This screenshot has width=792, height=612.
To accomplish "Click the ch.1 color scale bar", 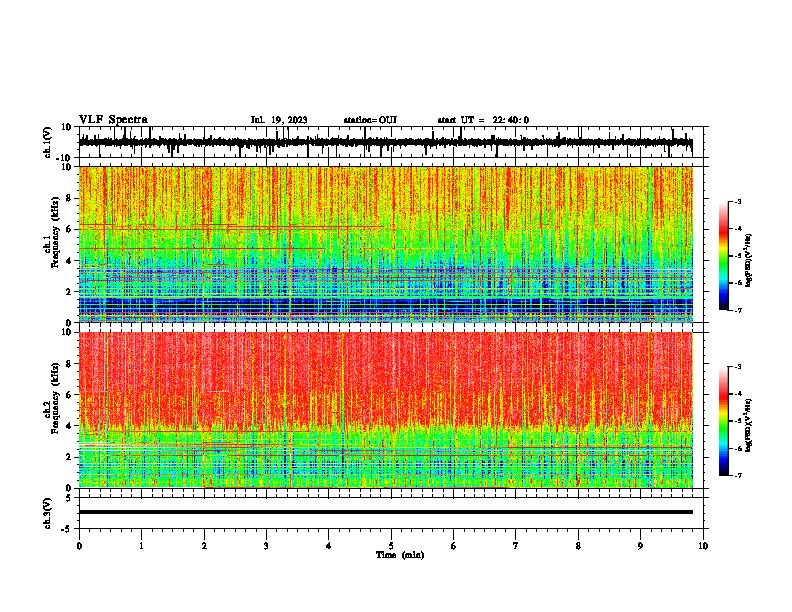I will 723,256.
